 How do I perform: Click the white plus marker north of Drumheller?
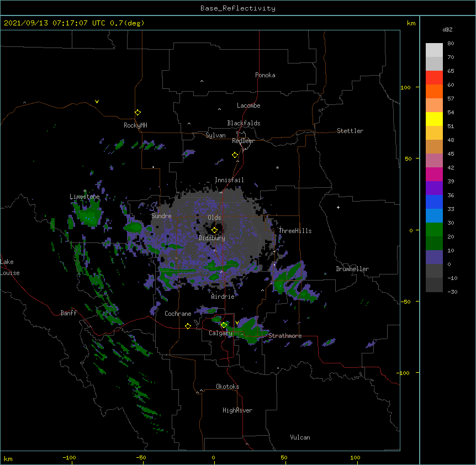point(338,207)
